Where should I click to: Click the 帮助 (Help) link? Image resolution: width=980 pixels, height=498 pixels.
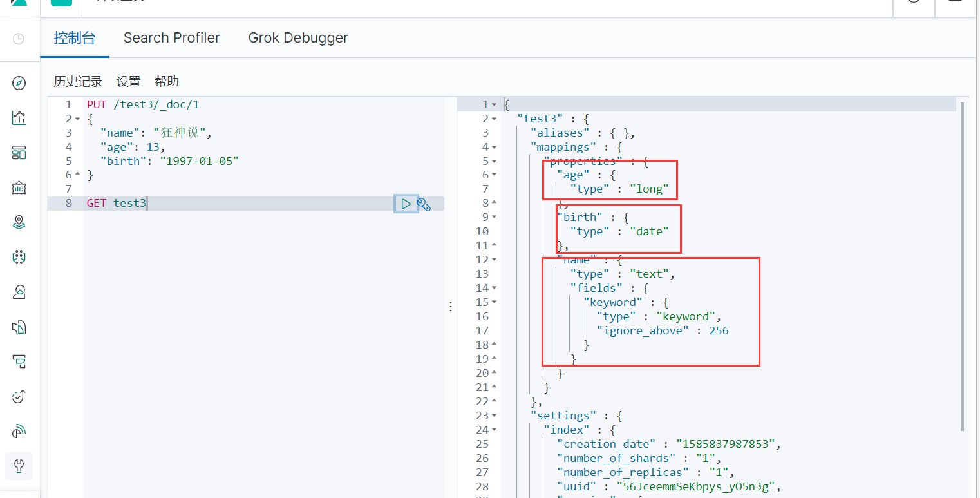[x=166, y=81]
